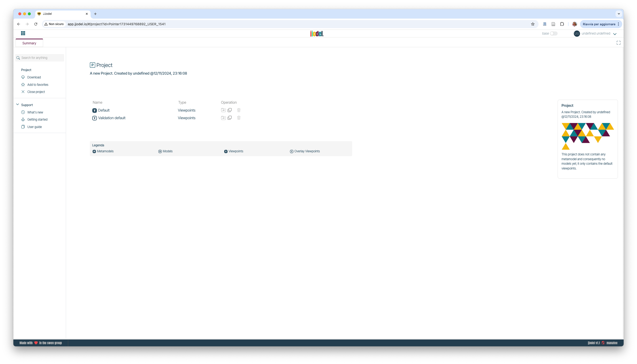Click the manatee version icon in footer
Viewport: 637px width, 364px height.
[x=603, y=343]
